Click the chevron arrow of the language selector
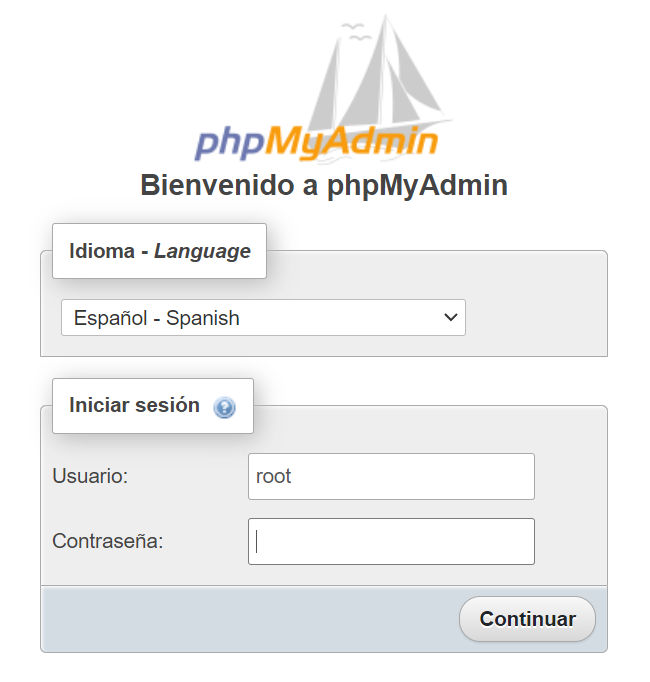Viewport: 650px width, 682px height. pos(451,318)
